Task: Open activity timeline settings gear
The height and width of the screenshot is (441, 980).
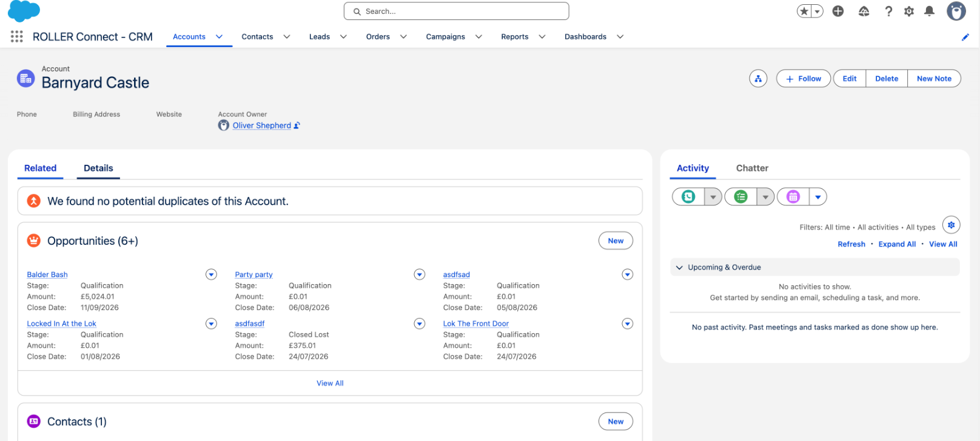Action: (951, 225)
